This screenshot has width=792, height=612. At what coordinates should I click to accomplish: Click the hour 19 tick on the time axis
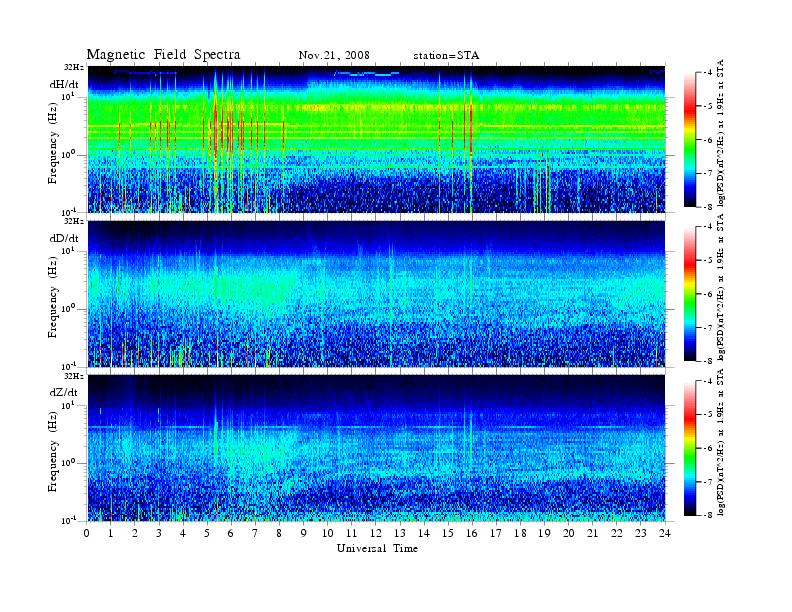[544, 533]
